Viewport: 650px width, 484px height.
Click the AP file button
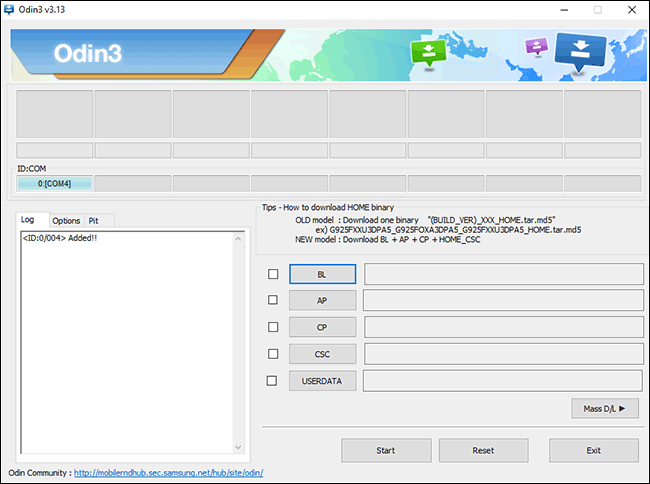[322, 300]
